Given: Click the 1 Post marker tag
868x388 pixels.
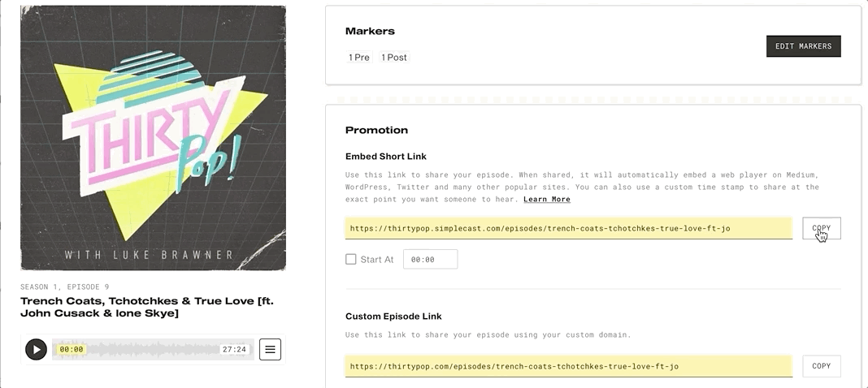Looking at the screenshot, I should 394,58.
